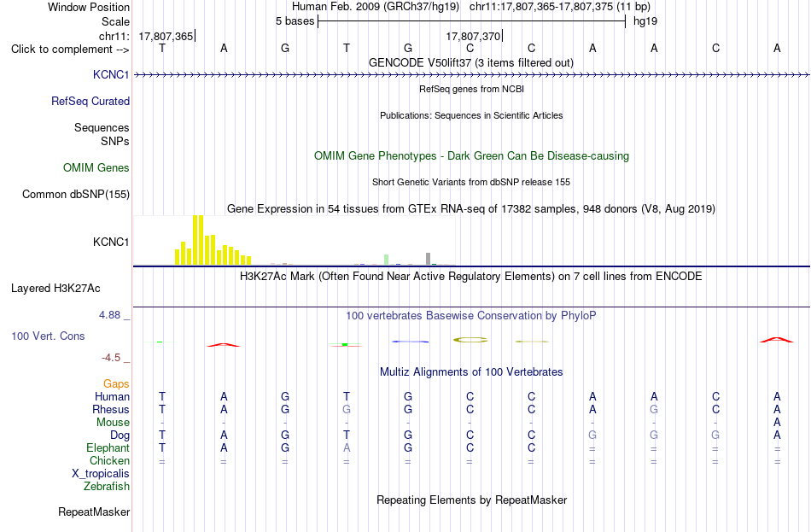
Task: Click the Scale label
Action: pyautogui.click(x=115, y=21)
